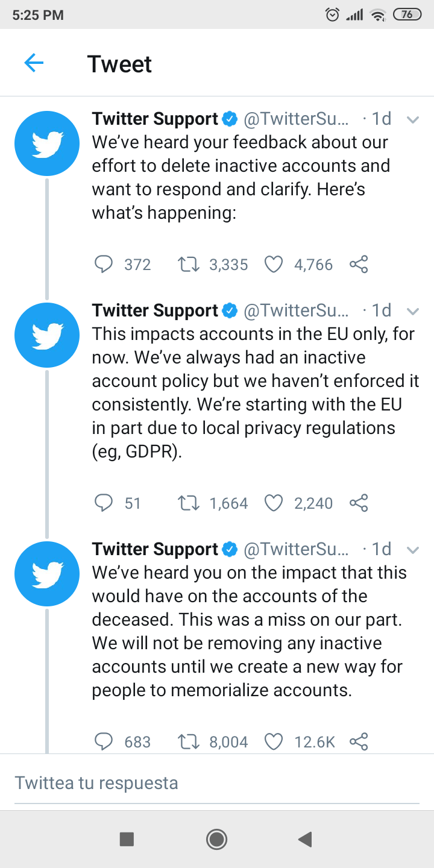The width and height of the screenshot is (434, 868).
Task: Reply to the tweet with 683 comments
Action: 104,741
